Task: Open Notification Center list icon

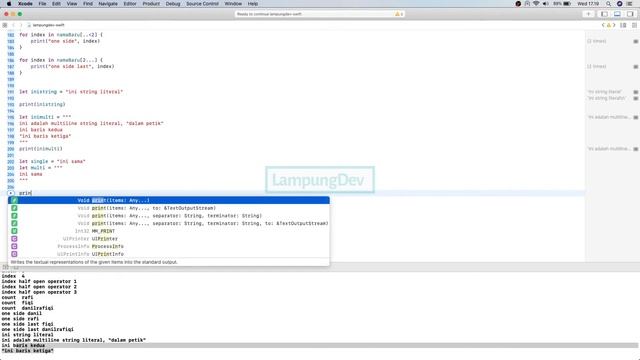Action: pyautogui.click(x=630, y=4)
